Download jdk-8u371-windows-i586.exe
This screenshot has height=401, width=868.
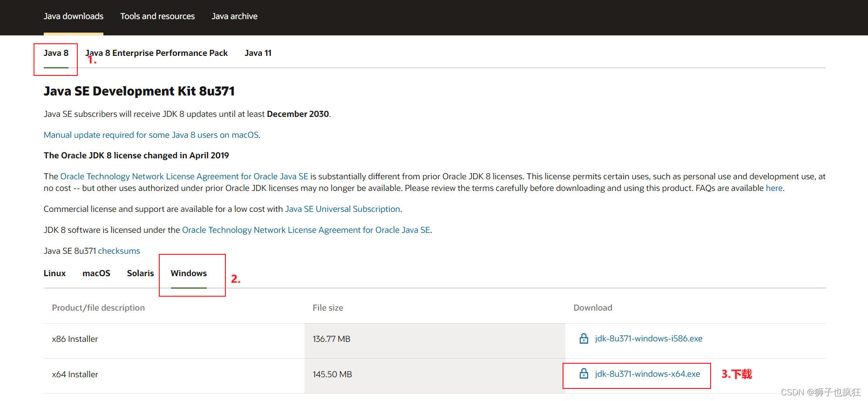[x=649, y=339]
